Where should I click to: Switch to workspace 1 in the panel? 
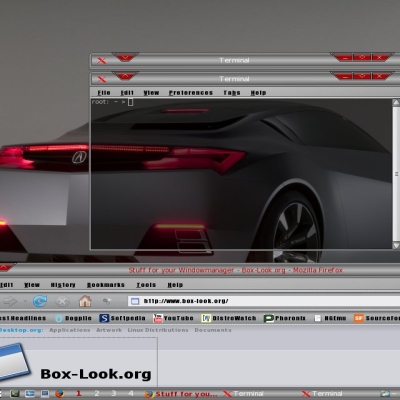point(79,394)
